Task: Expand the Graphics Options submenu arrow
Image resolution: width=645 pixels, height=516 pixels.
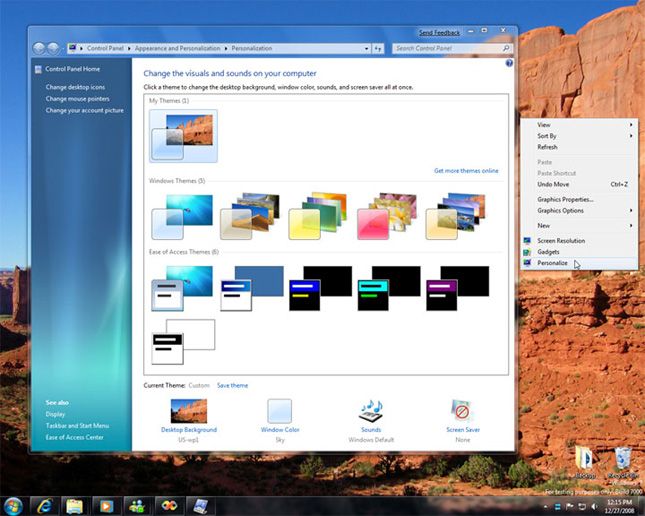Action: pos(631,211)
